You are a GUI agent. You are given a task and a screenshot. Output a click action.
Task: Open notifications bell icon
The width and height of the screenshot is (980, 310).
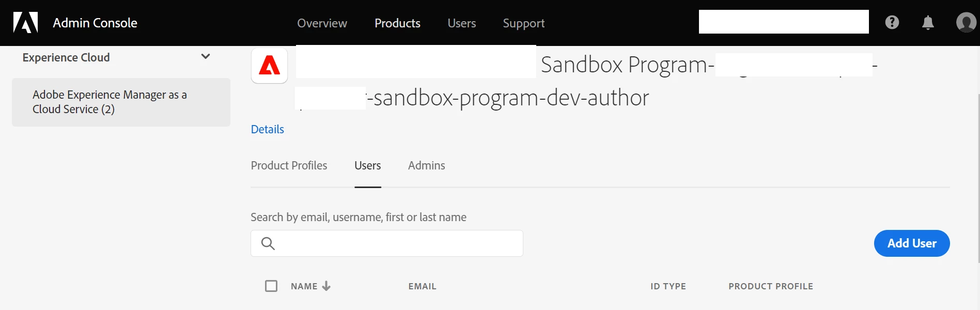coord(928,23)
